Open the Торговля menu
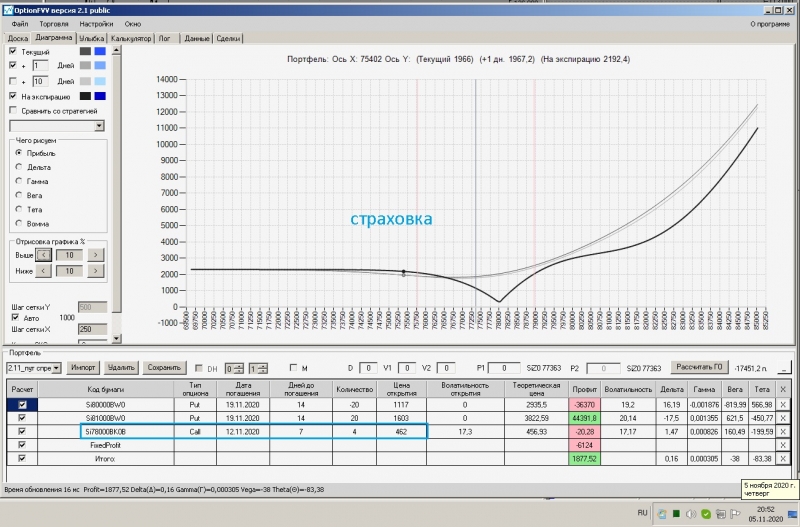 coord(54,24)
